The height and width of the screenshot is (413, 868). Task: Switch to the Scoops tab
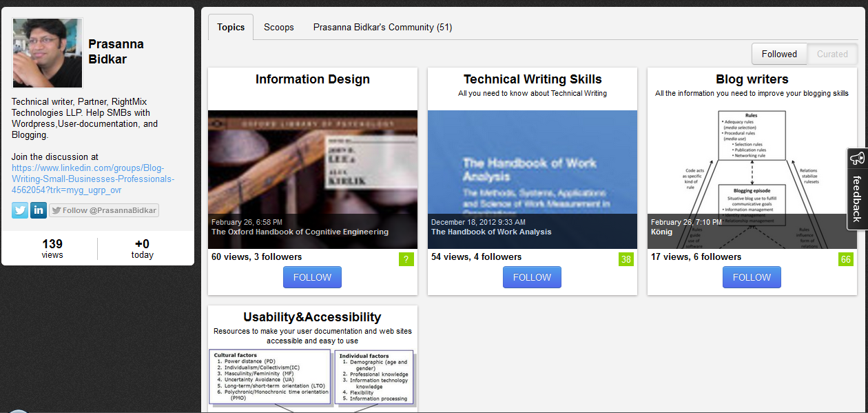coord(279,27)
